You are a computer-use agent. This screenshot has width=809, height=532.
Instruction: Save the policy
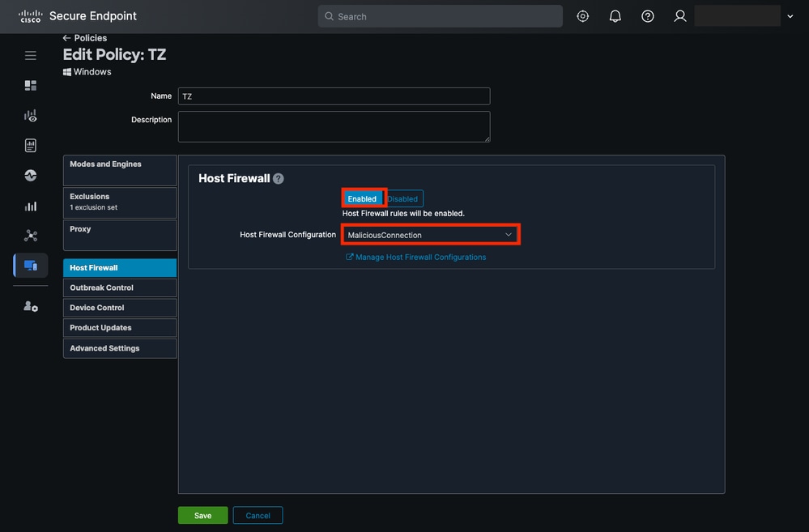click(x=202, y=516)
